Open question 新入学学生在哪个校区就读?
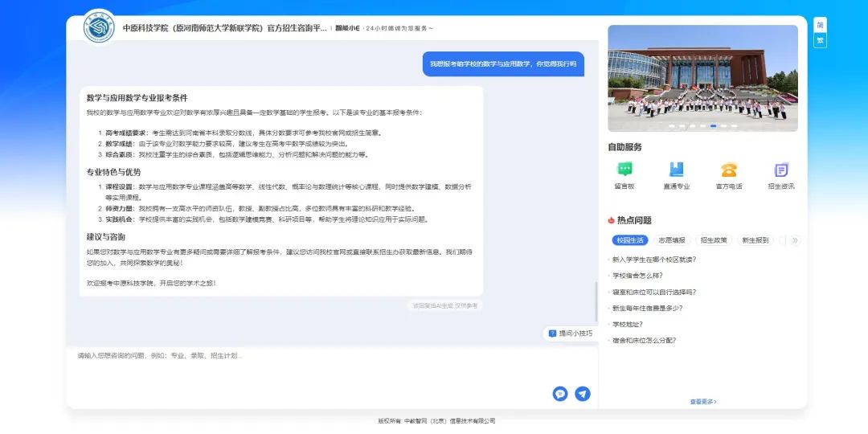The height and width of the screenshot is (434, 868). click(x=653, y=259)
